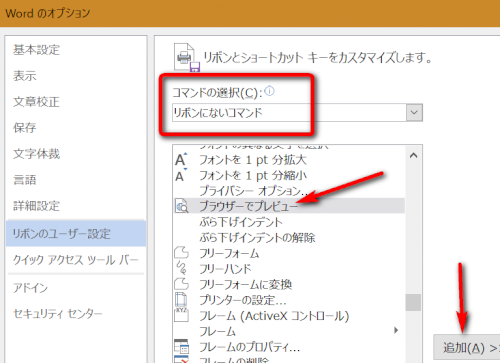This screenshot has width=500, height=363.
Task: Select the リボンのユーザー設定 category
Action: [76, 233]
